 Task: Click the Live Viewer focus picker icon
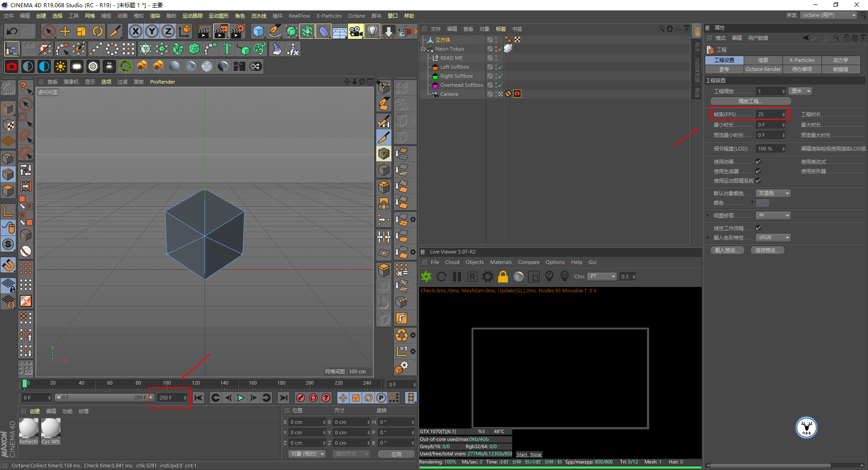pos(549,277)
